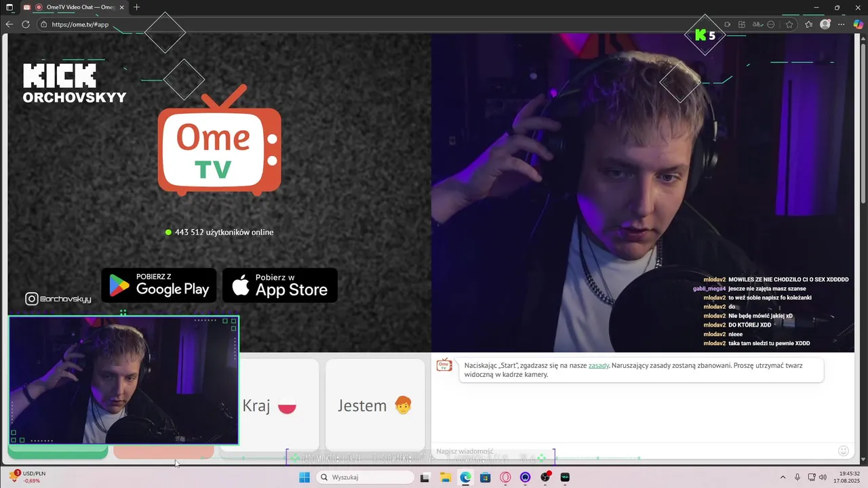Open the App Store download badge
Screen dimensions: 868x488
(x=280, y=285)
